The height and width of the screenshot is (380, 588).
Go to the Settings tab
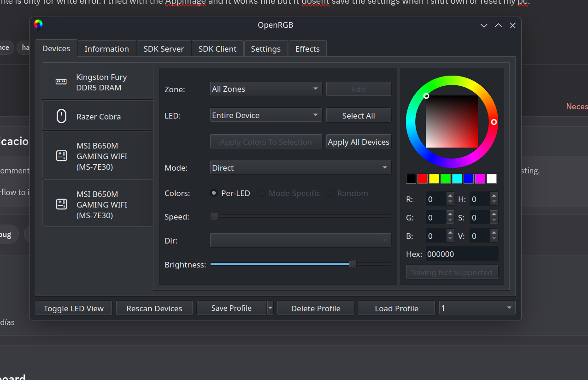tap(266, 49)
